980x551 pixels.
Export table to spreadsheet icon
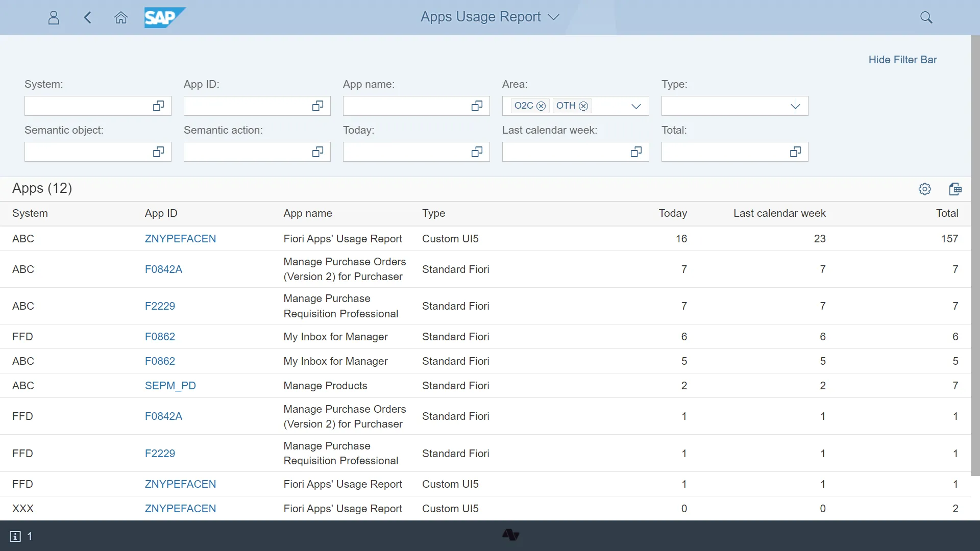pos(955,189)
